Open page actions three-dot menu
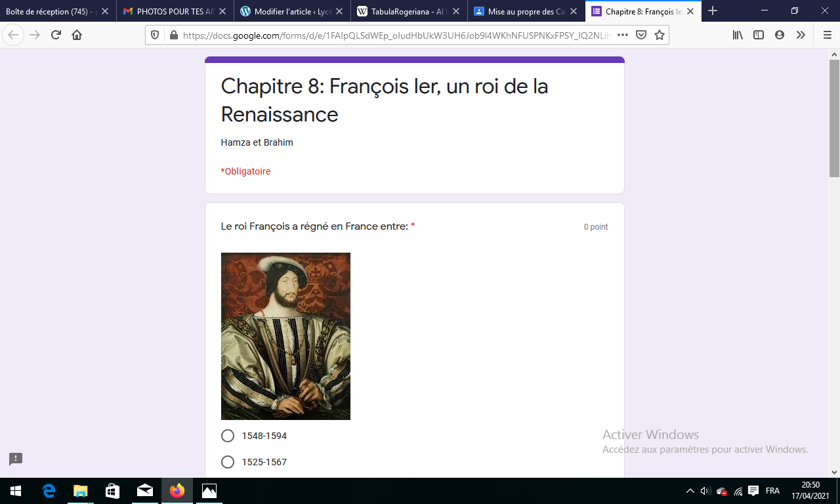 click(623, 35)
